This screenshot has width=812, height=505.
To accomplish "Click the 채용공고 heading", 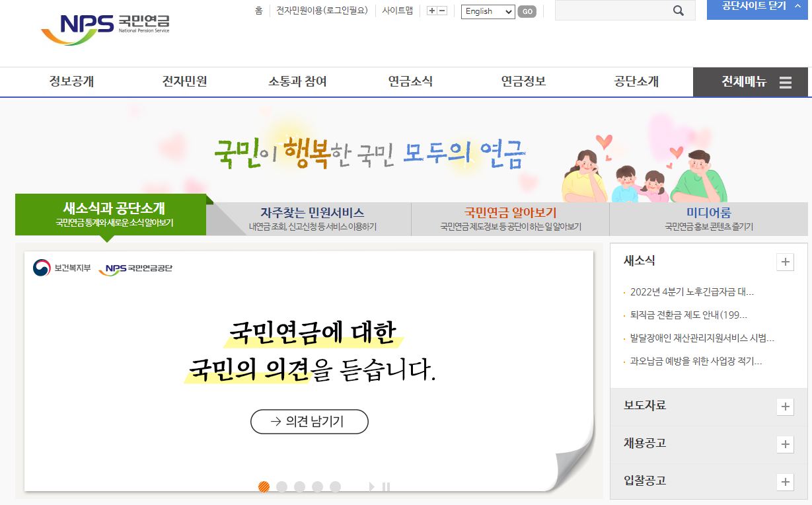I will point(645,443).
